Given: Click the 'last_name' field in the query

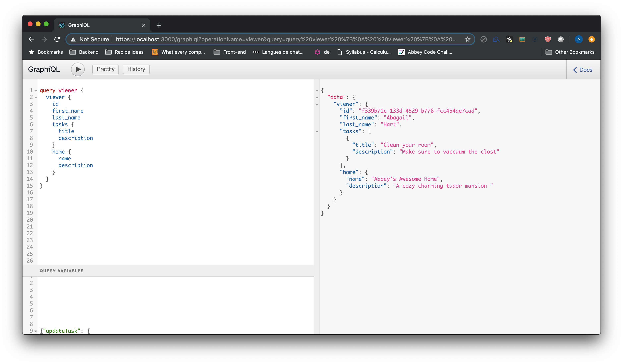Looking at the screenshot, I should (x=66, y=118).
